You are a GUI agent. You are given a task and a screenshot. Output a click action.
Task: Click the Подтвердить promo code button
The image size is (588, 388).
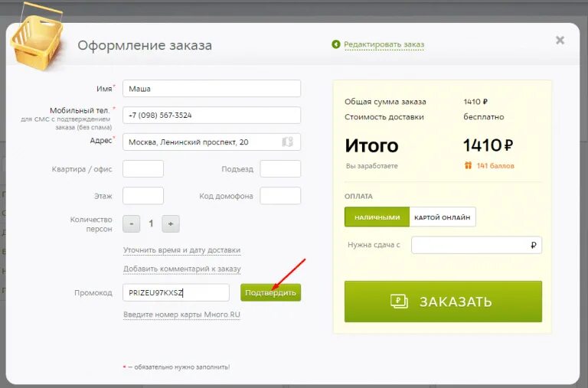[x=270, y=292]
